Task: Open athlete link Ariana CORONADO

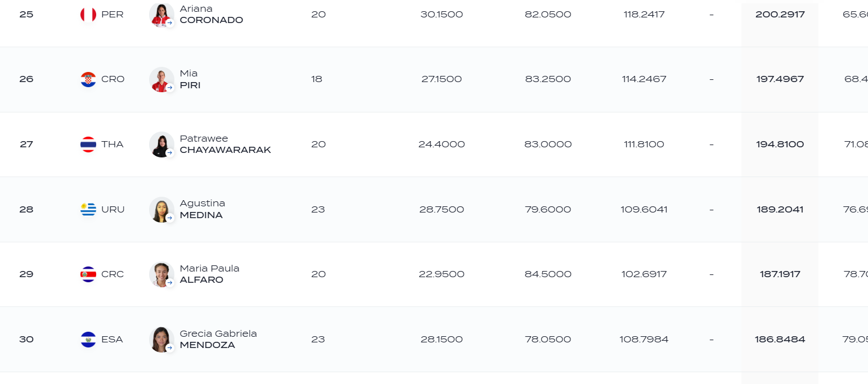Action: coord(212,15)
